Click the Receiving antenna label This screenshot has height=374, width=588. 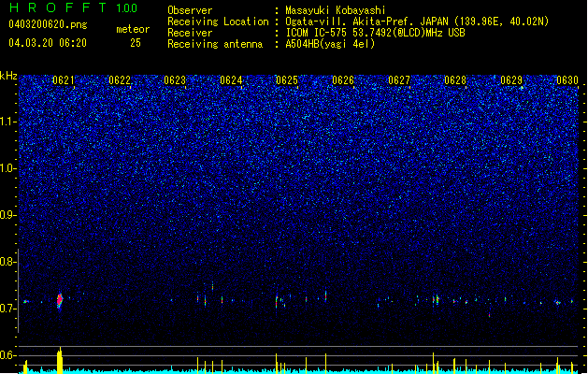(215, 44)
